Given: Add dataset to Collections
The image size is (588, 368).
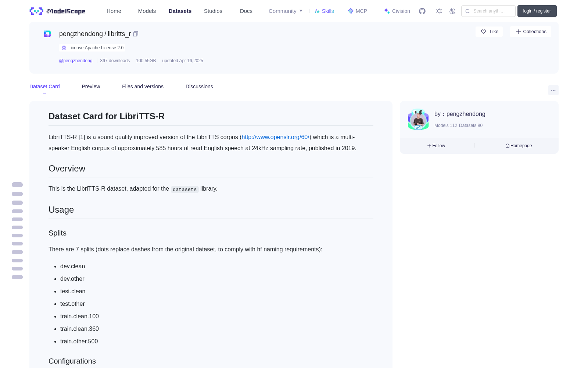Looking at the screenshot, I should click(531, 32).
